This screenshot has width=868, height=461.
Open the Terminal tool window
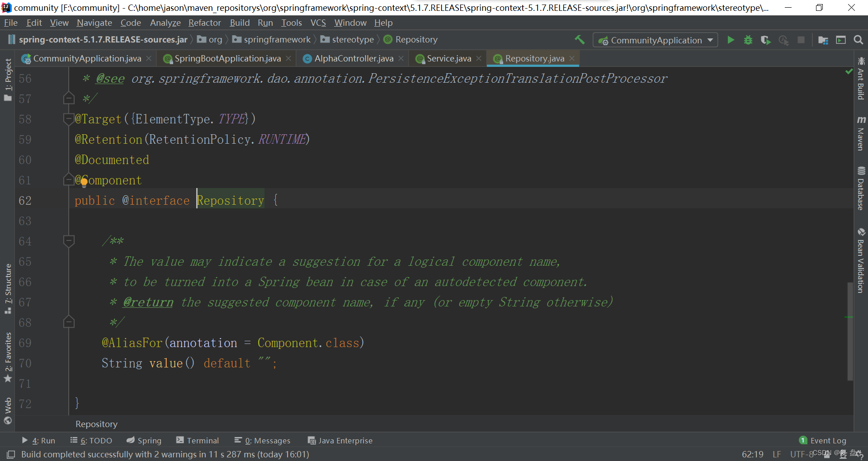(x=198, y=440)
